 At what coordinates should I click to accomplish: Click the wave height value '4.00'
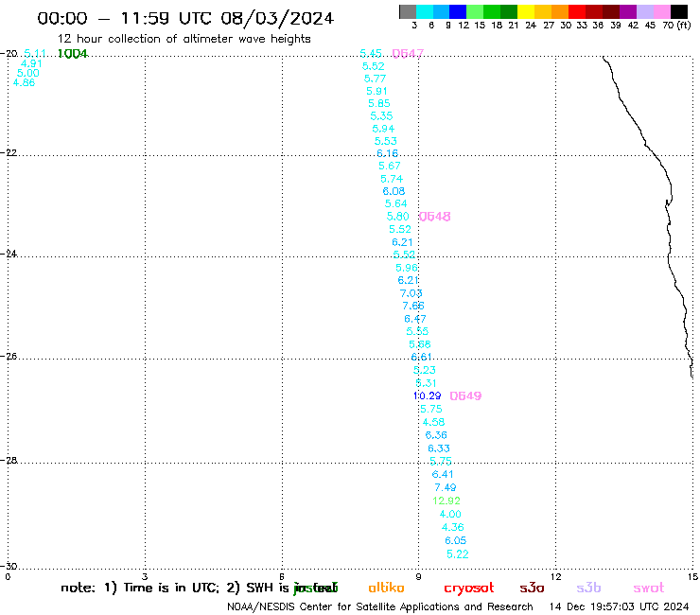(x=450, y=514)
